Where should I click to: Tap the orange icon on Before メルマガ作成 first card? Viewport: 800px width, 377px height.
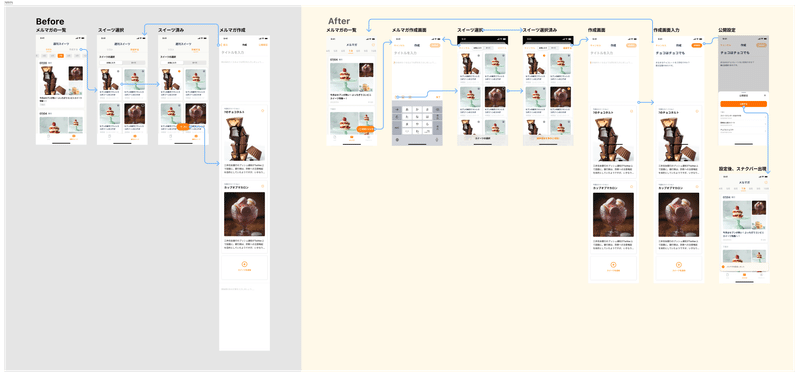pos(262,111)
